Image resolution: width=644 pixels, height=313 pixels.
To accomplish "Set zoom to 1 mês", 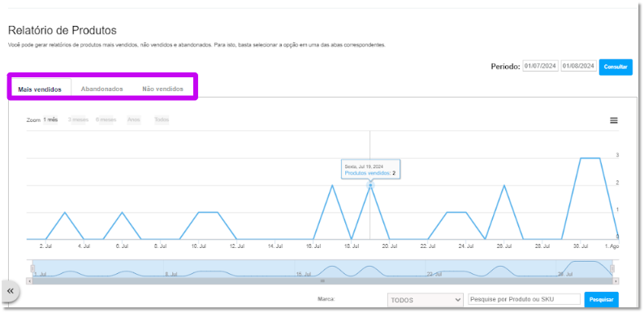I will (50, 120).
